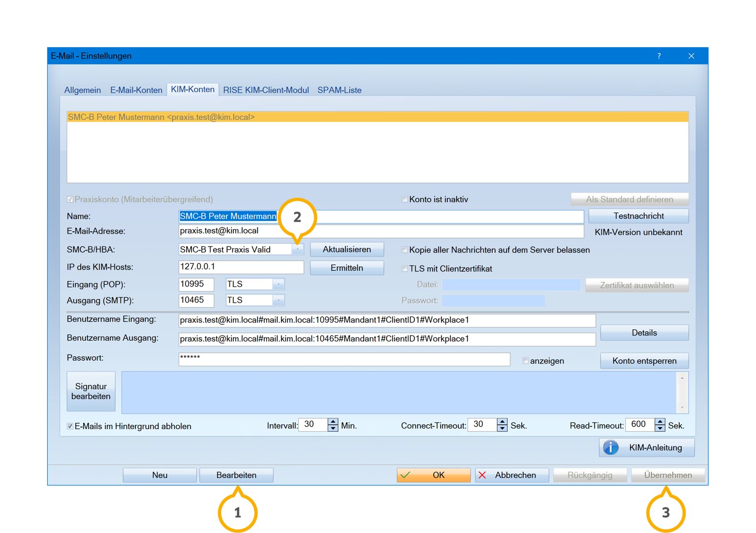Click Zertifikat auswählen button

coord(637,285)
